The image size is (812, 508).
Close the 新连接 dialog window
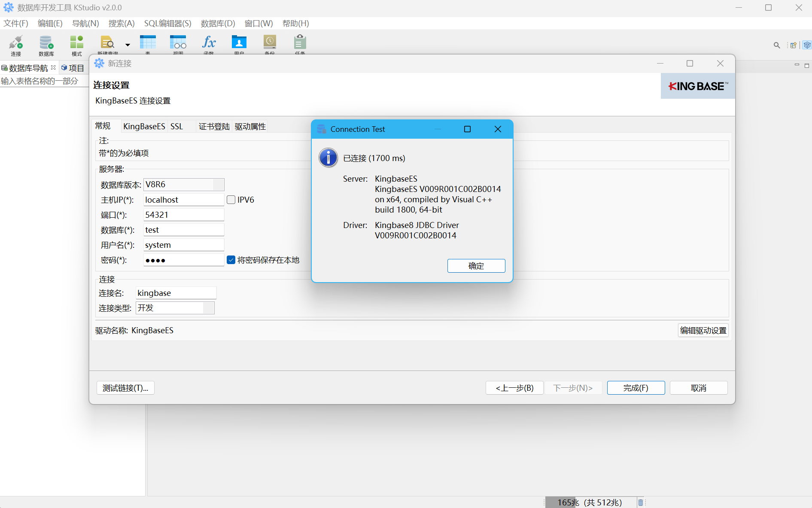(721, 64)
